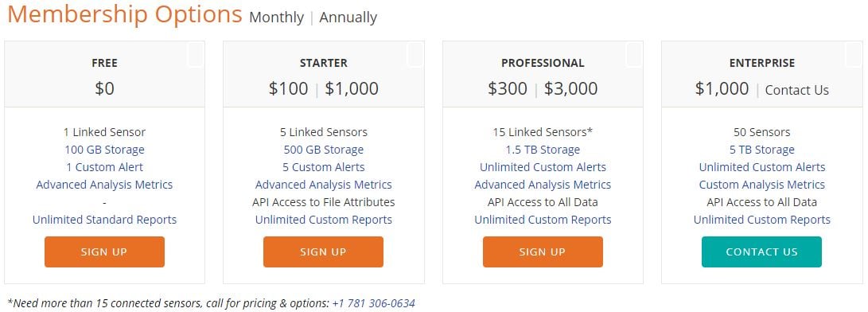Sign up for the Free plan

tap(104, 252)
